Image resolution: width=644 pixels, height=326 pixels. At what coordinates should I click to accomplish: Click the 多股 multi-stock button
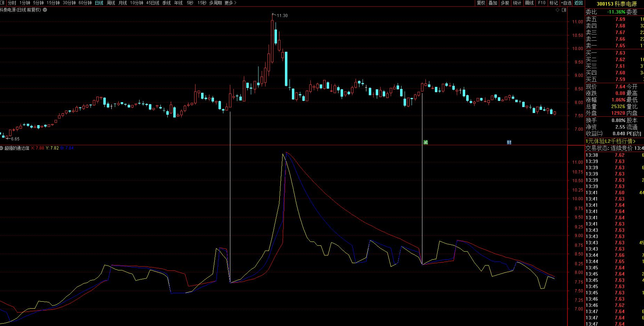click(x=505, y=3)
